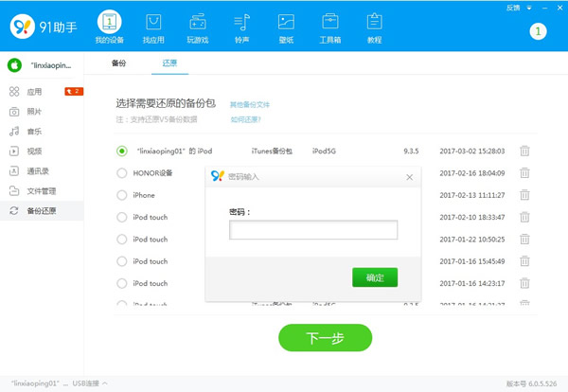Click the 密码 password input field
The height and width of the screenshot is (392, 568).
click(312, 230)
